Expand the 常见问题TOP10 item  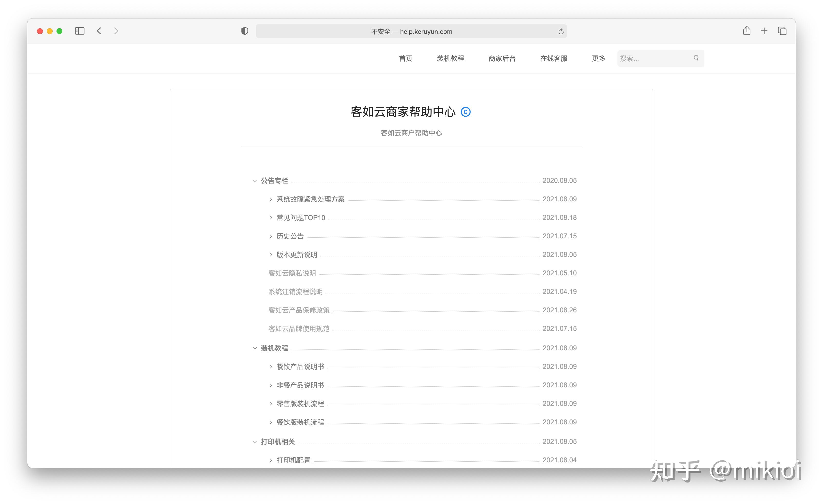coord(270,218)
